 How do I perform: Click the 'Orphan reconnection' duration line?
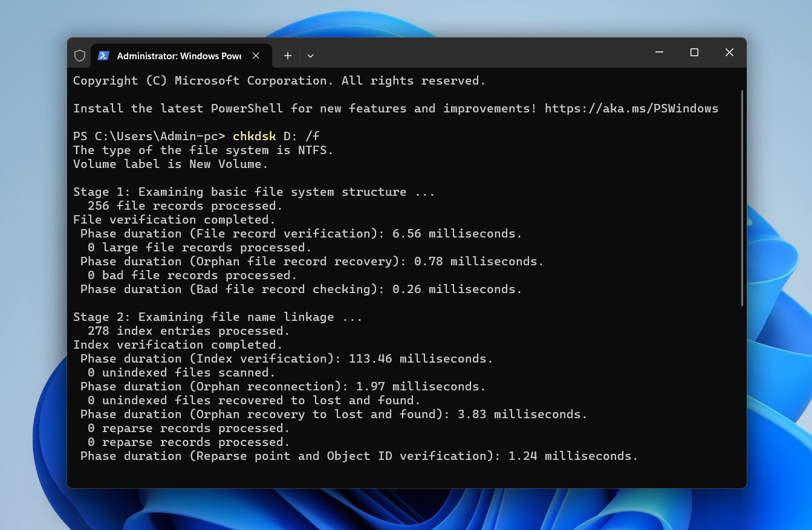[283, 387]
